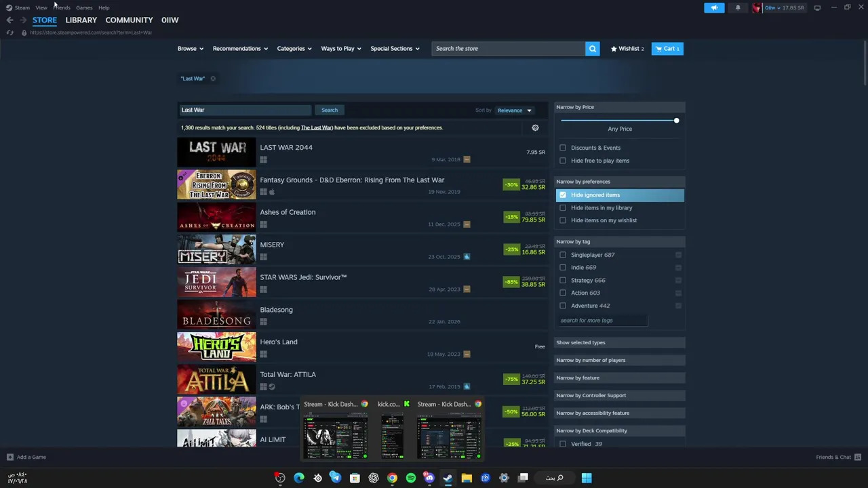Switch to the LIBRARY tab
Viewport: 868px width, 488px height.
(81, 20)
